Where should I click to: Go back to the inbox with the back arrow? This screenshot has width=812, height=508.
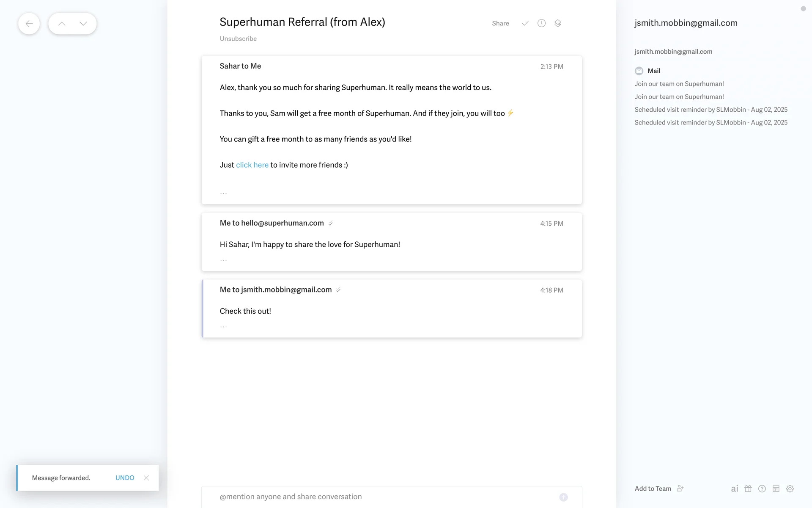pyautogui.click(x=29, y=24)
